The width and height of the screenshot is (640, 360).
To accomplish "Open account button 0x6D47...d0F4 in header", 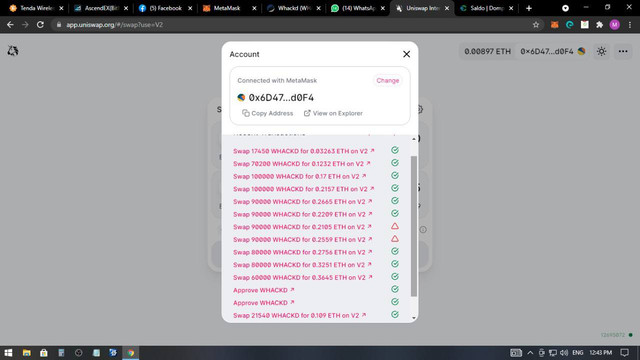I will pos(552,51).
